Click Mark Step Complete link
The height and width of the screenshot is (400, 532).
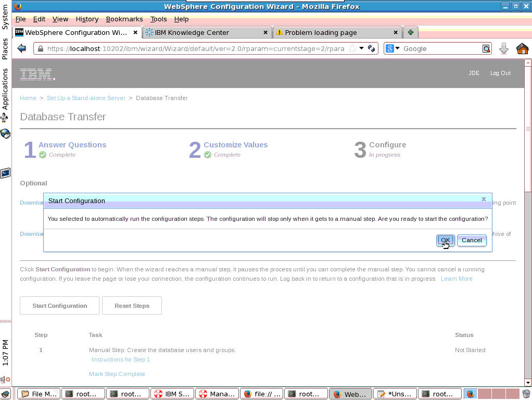pyautogui.click(x=117, y=374)
